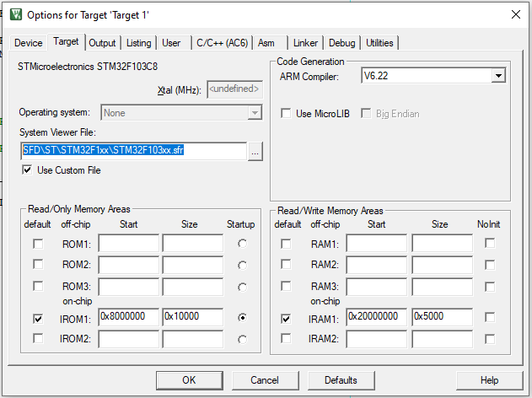Go to the Utilities tab

point(379,43)
